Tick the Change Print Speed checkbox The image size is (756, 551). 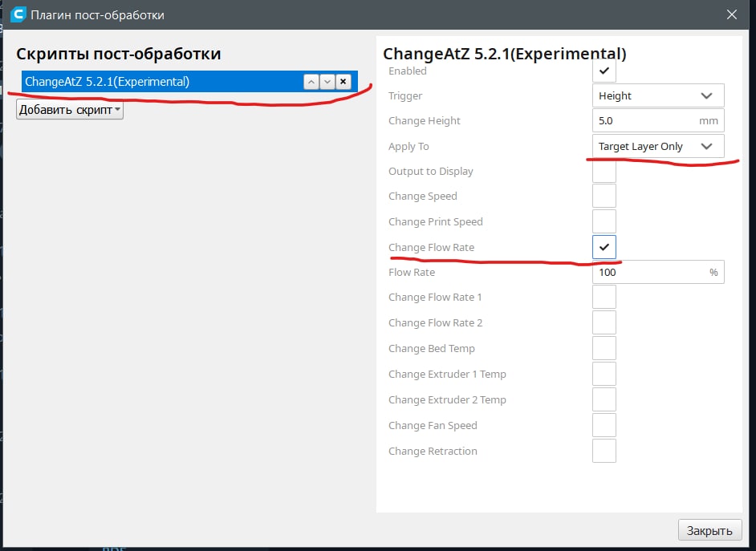pos(604,221)
